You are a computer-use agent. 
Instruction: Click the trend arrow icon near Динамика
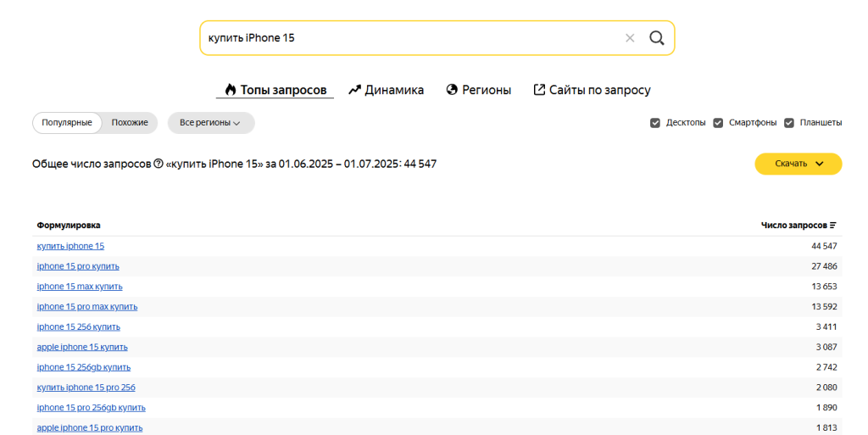354,90
